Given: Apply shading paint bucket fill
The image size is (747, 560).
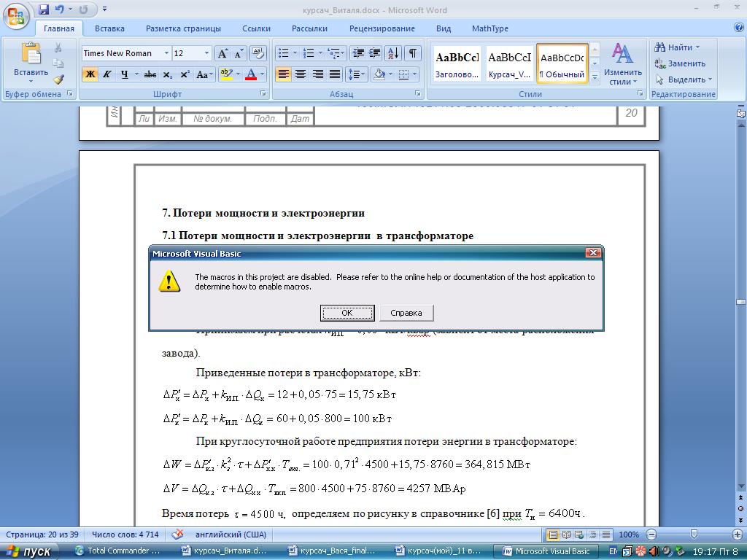Looking at the screenshot, I should tap(379, 74).
